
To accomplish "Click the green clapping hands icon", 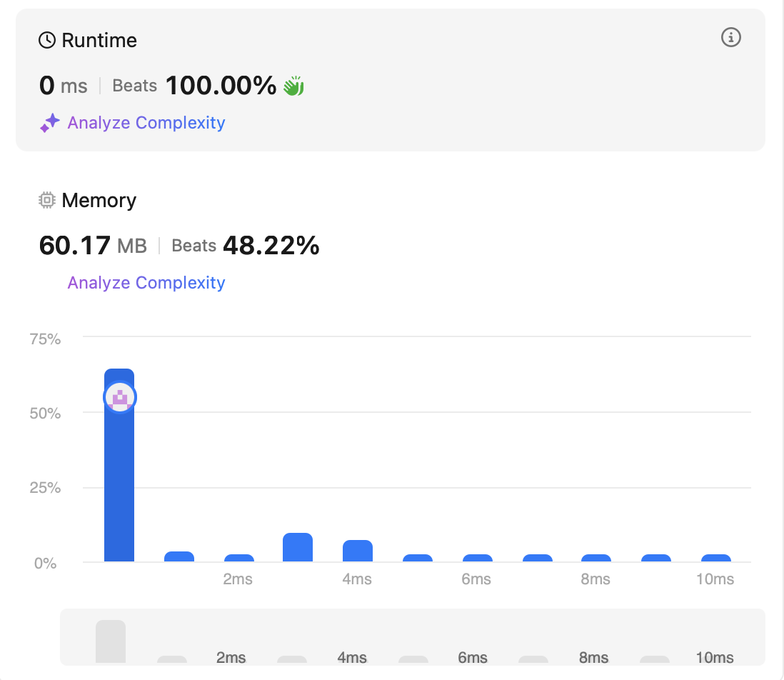I will tap(293, 86).
